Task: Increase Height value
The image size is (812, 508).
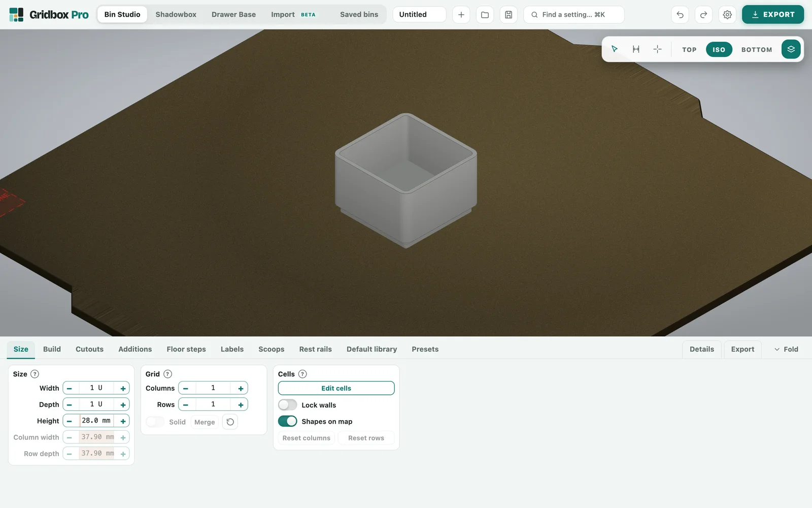Action: click(x=123, y=421)
